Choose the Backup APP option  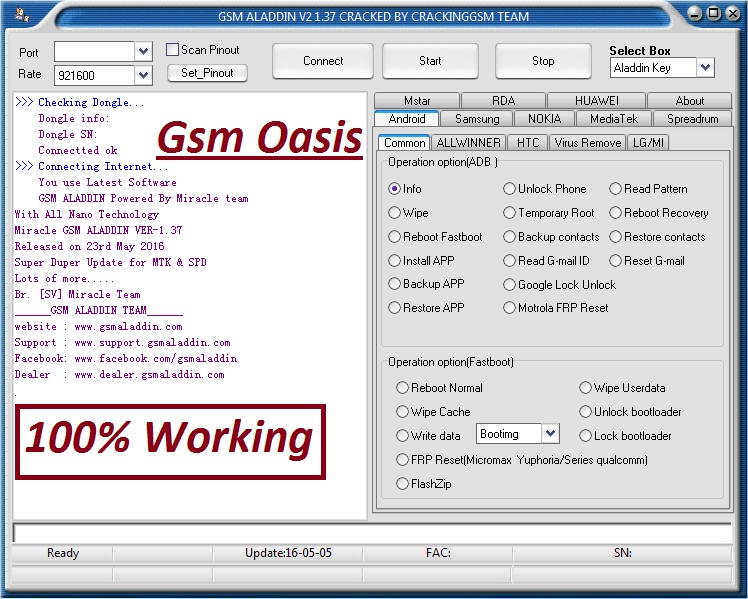(394, 284)
